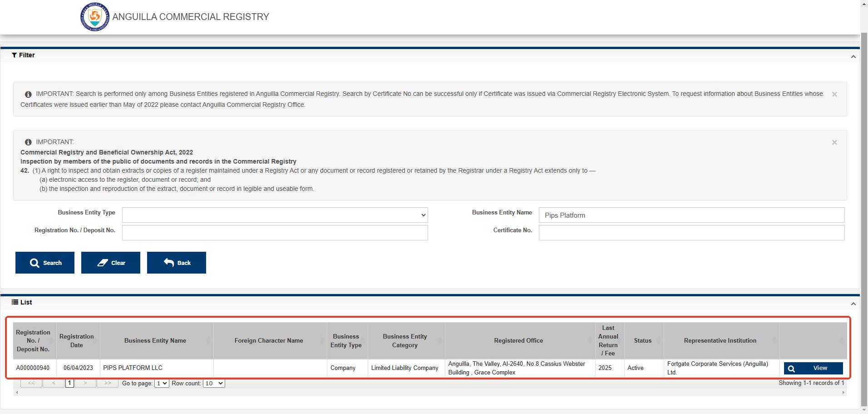Clear the filter with the Clear button
Screen dimensions: 868x414
pos(111,263)
